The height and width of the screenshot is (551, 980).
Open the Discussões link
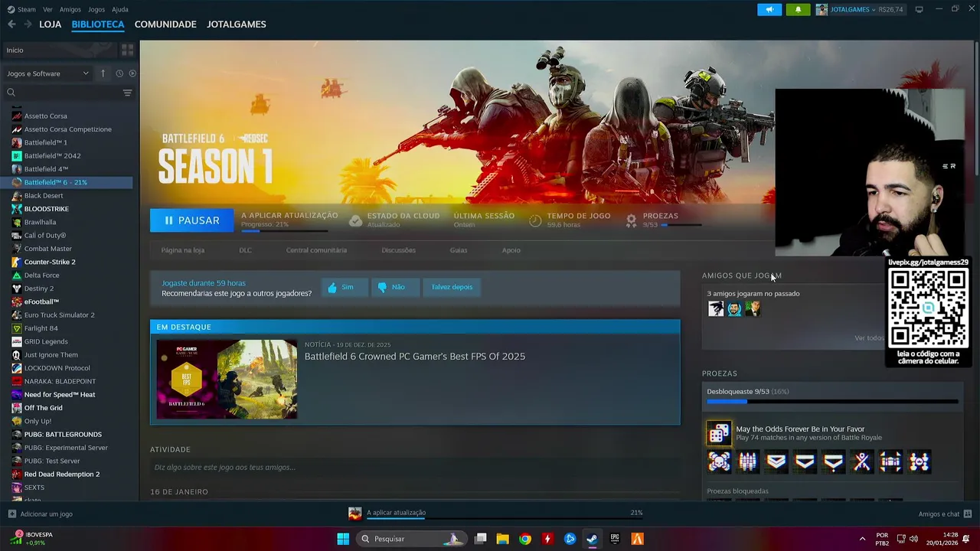[398, 250]
